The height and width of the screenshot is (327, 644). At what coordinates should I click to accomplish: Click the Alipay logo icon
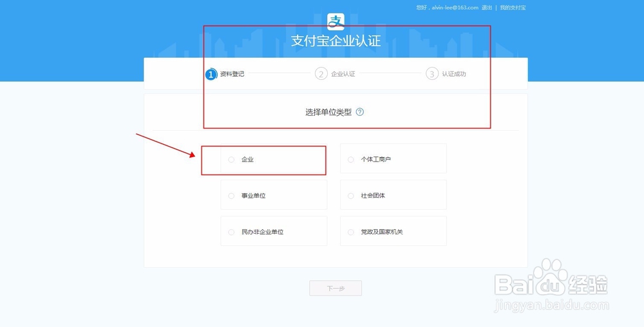click(336, 21)
